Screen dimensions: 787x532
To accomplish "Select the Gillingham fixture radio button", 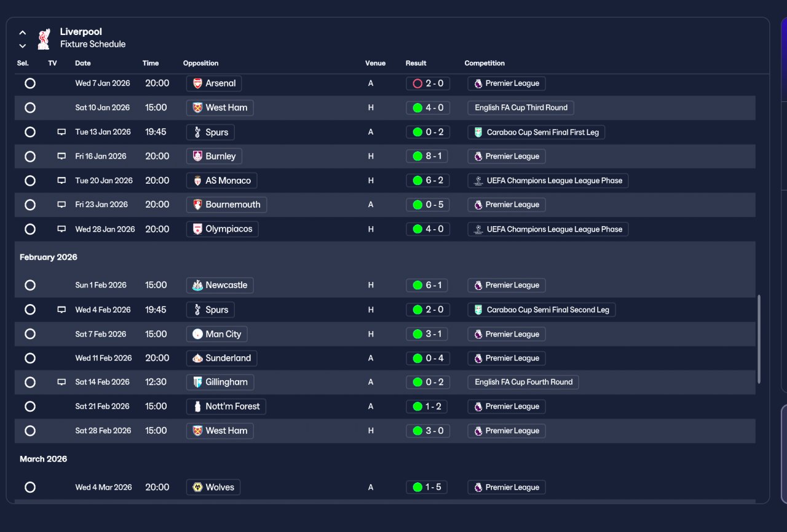I will (30, 382).
